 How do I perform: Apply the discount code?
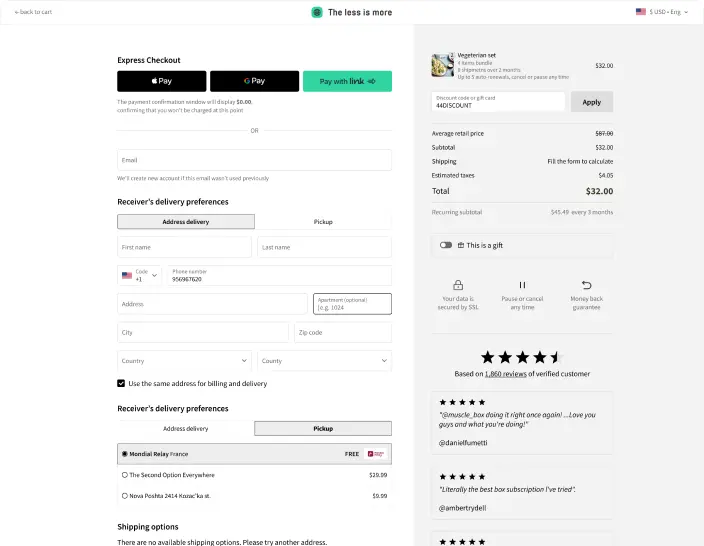coord(591,102)
